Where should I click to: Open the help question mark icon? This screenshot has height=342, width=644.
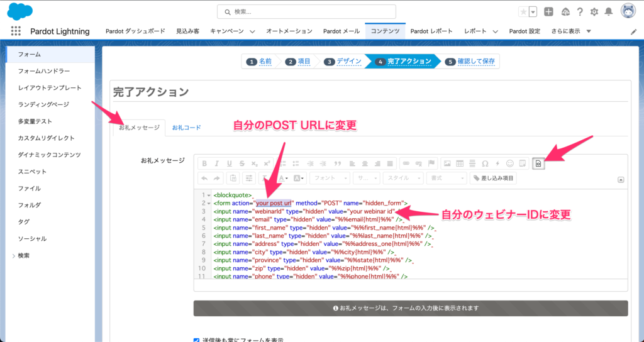pos(579,12)
